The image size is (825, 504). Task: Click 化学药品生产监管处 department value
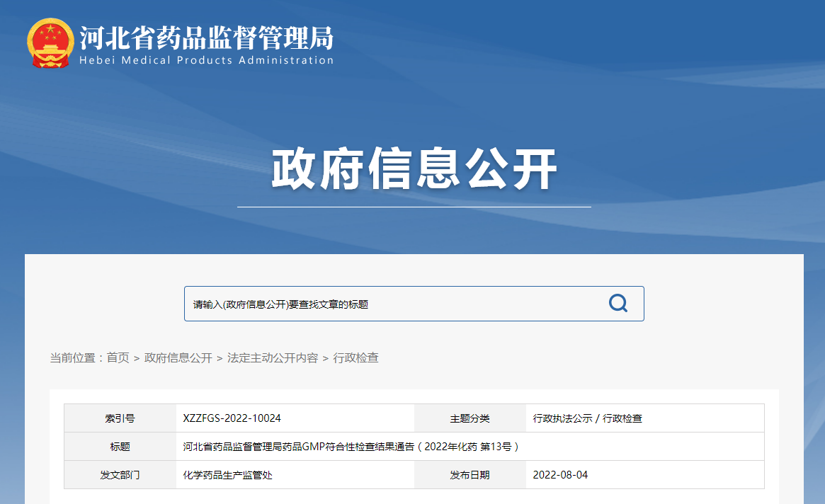tap(228, 475)
